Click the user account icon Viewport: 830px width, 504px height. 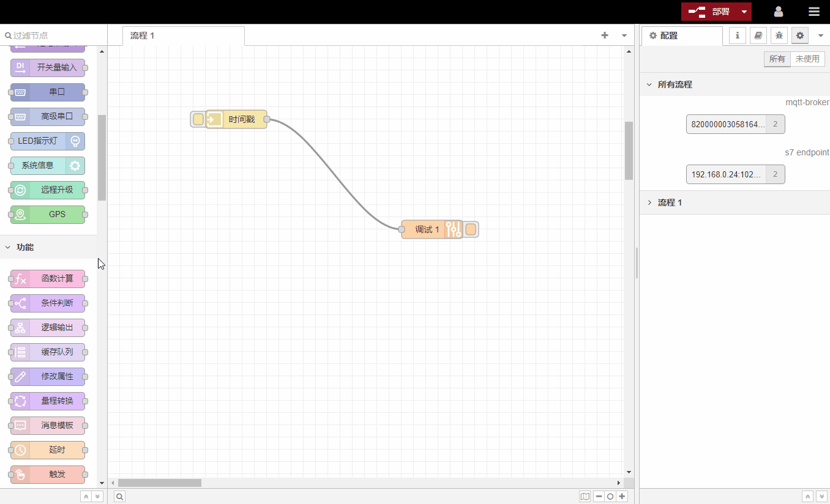point(779,12)
